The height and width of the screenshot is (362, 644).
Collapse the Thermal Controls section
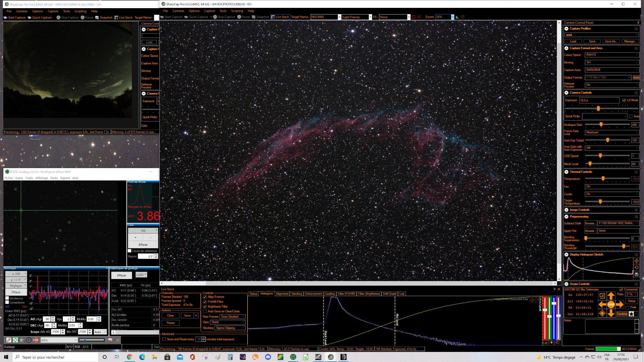point(566,172)
